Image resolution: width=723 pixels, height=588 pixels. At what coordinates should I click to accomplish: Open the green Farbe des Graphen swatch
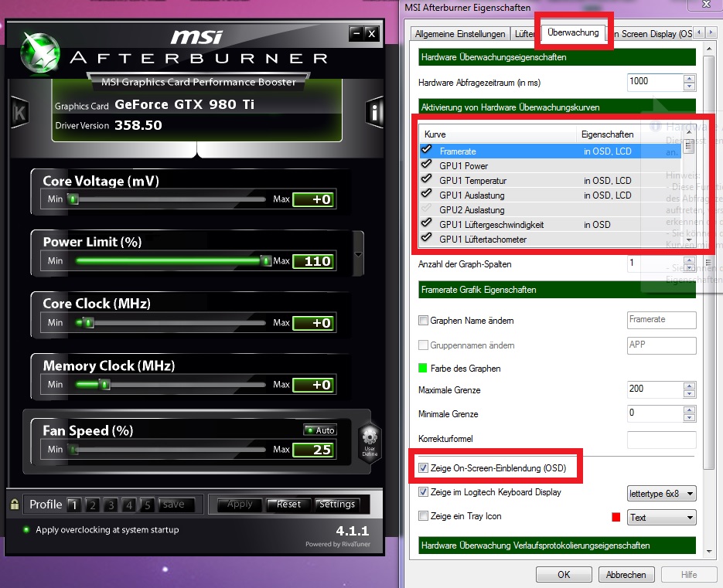point(422,369)
